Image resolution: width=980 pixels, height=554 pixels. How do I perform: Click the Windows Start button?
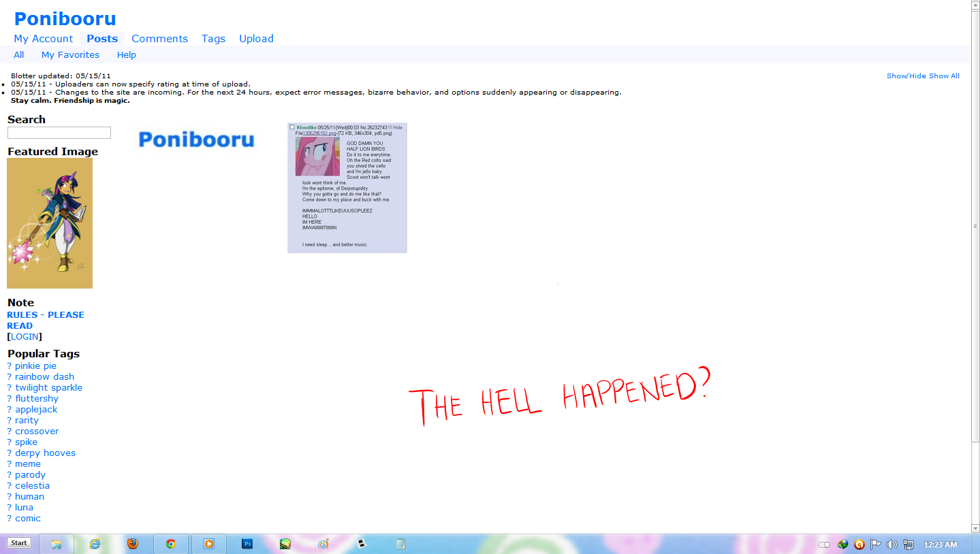tap(18, 543)
